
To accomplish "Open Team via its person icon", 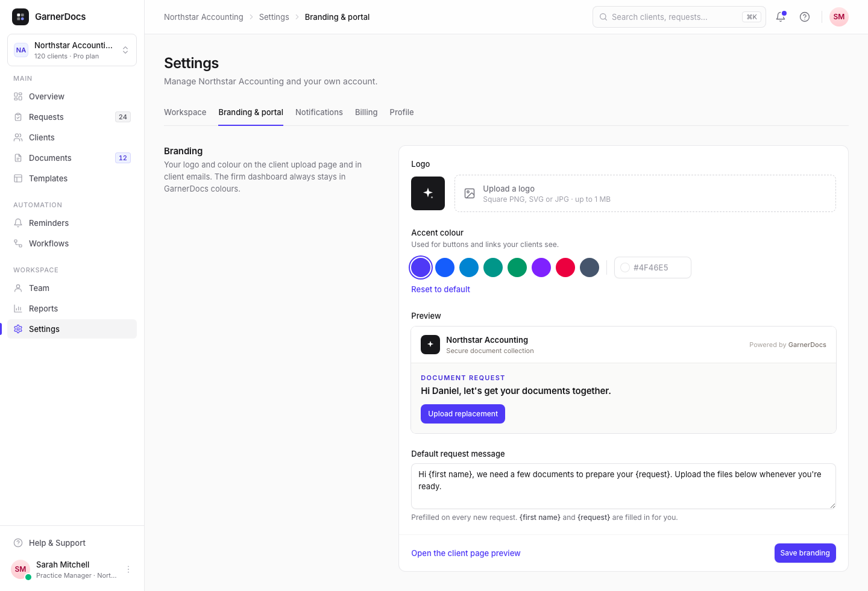I will pos(18,288).
